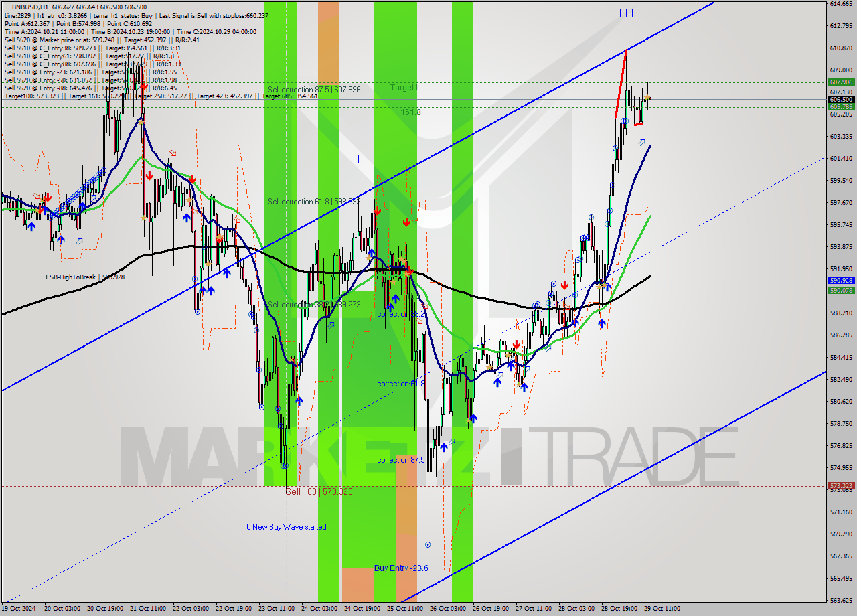Click the 'Sell correction 87.5 | 607.696' label
The width and height of the screenshot is (857, 616).
pos(314,90)
